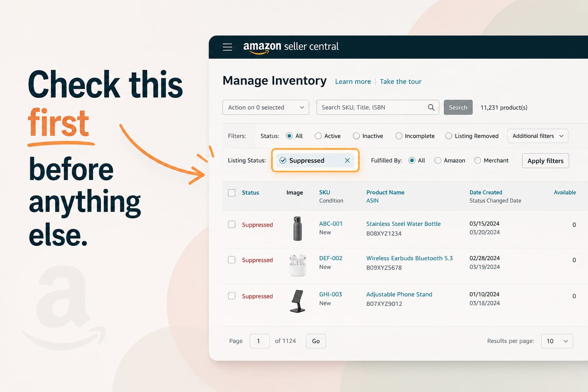Remove the Suppressed filter with X
This screenshot has height=392, width=588.
(x=347, y=160)
